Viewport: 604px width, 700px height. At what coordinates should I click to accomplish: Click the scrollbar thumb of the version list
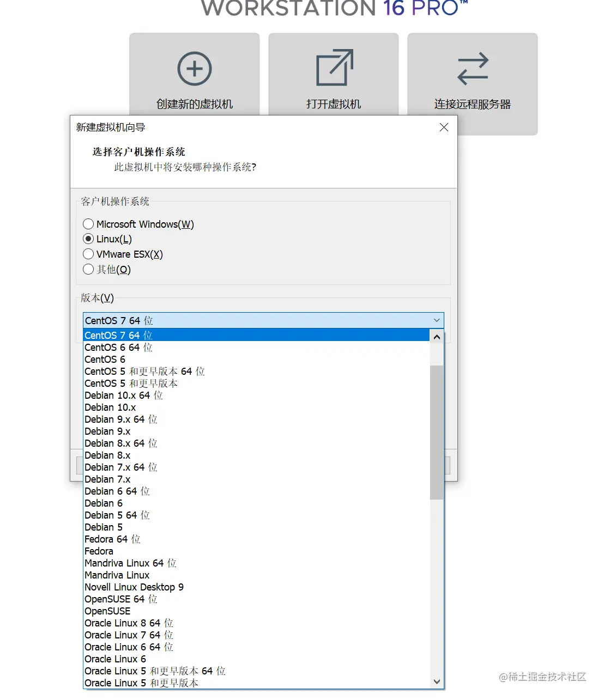pyautogui.click(x=437, y=433)
